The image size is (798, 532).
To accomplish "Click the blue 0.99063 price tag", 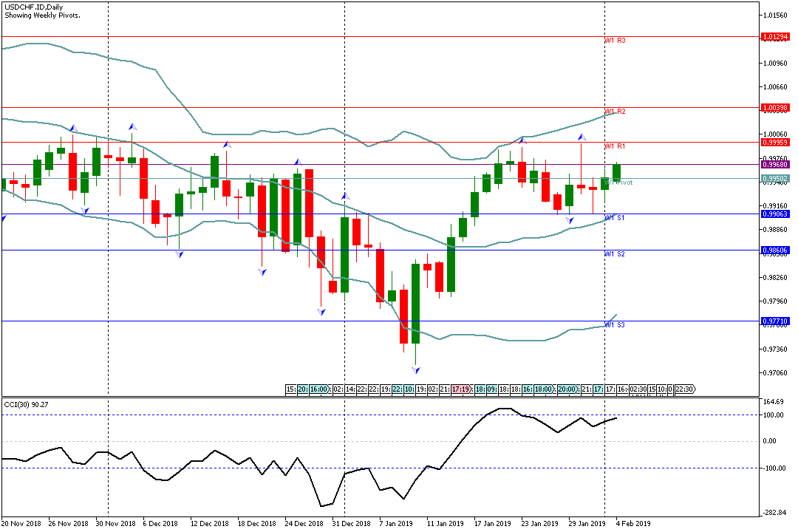I will point(775,214).
